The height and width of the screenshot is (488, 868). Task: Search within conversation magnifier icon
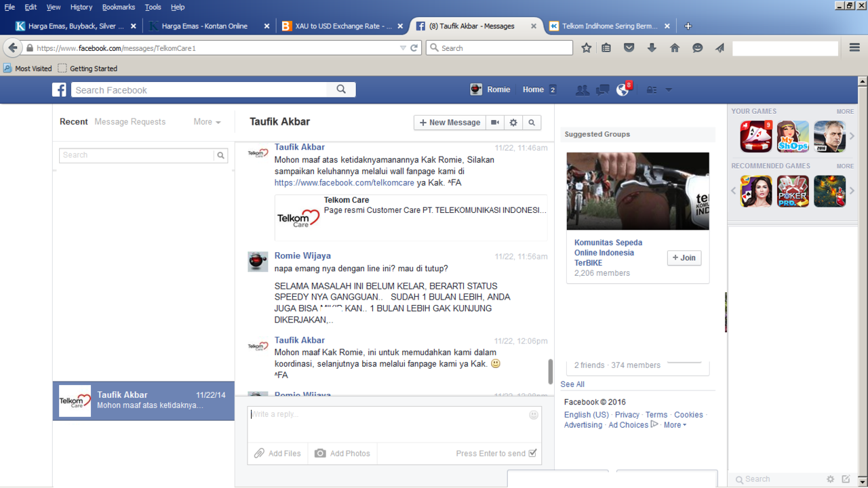(532, 123)
